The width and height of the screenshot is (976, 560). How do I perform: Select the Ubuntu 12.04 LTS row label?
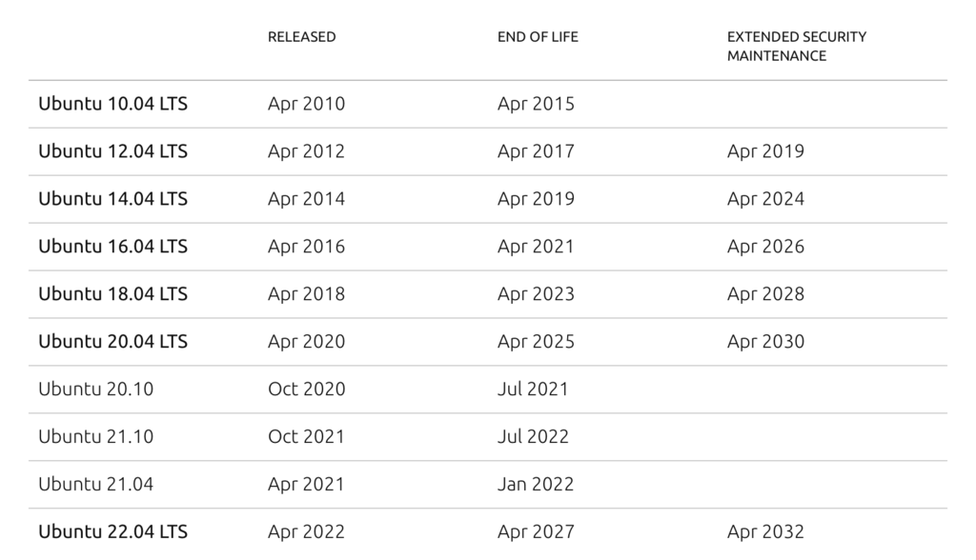tap(112, 151)
